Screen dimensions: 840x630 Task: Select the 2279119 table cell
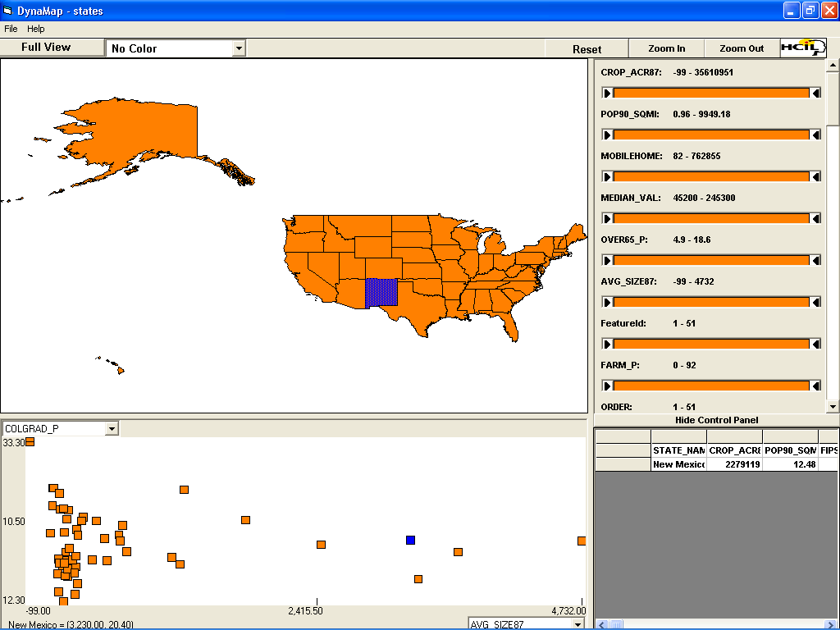click(734, 464)
